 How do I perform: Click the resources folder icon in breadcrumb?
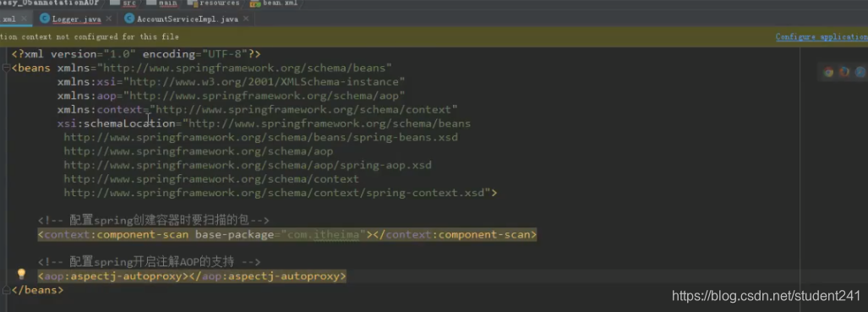[193, 3]
